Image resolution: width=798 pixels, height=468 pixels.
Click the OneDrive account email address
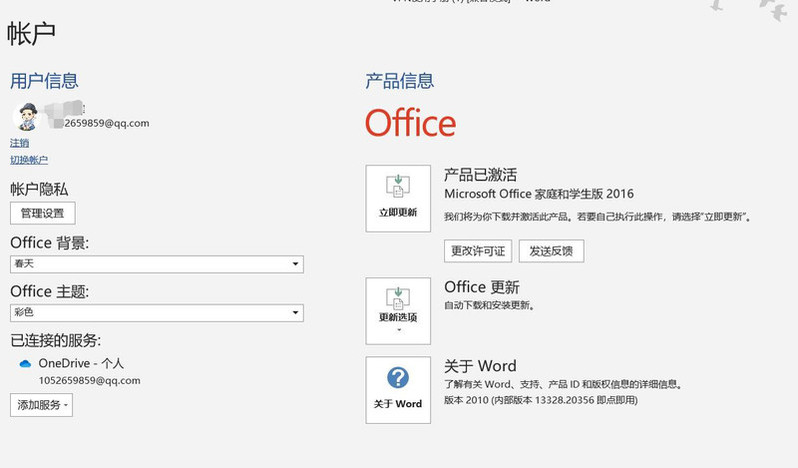click(89, 381)
